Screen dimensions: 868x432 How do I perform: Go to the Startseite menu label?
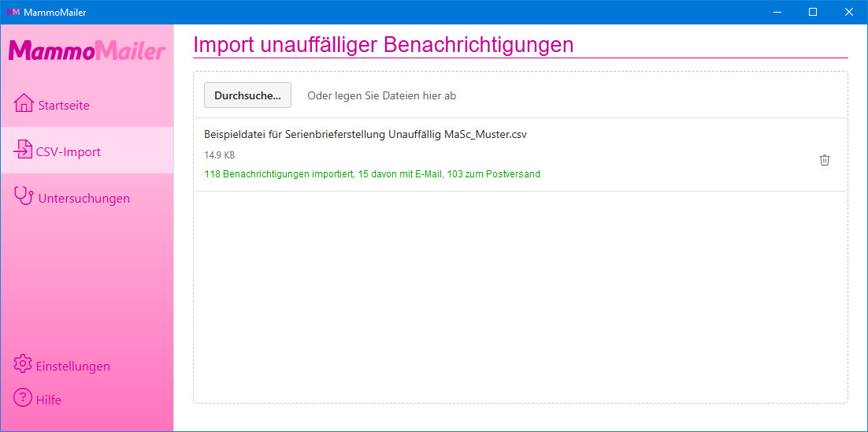(64, 106)
